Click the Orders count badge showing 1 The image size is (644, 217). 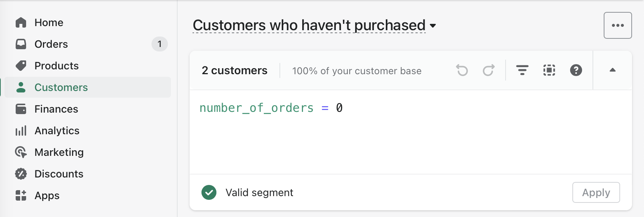(160, 44)
